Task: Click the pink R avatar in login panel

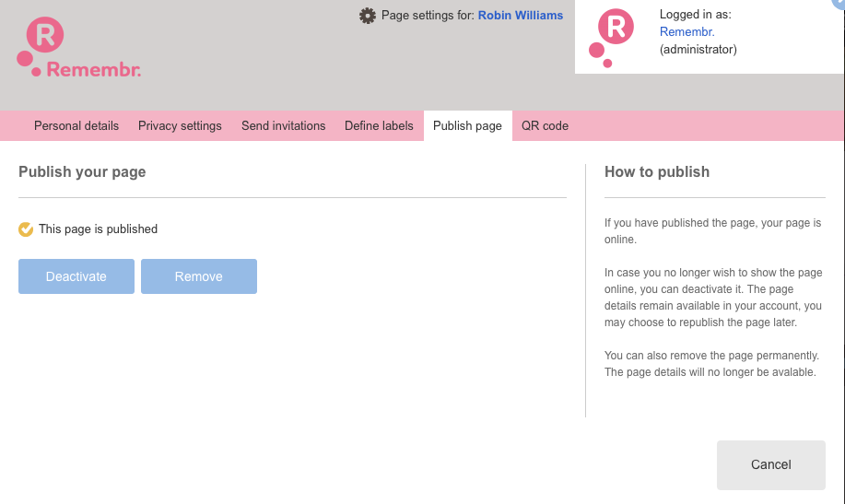Action: pyautogui.click(x=615, y=27)
